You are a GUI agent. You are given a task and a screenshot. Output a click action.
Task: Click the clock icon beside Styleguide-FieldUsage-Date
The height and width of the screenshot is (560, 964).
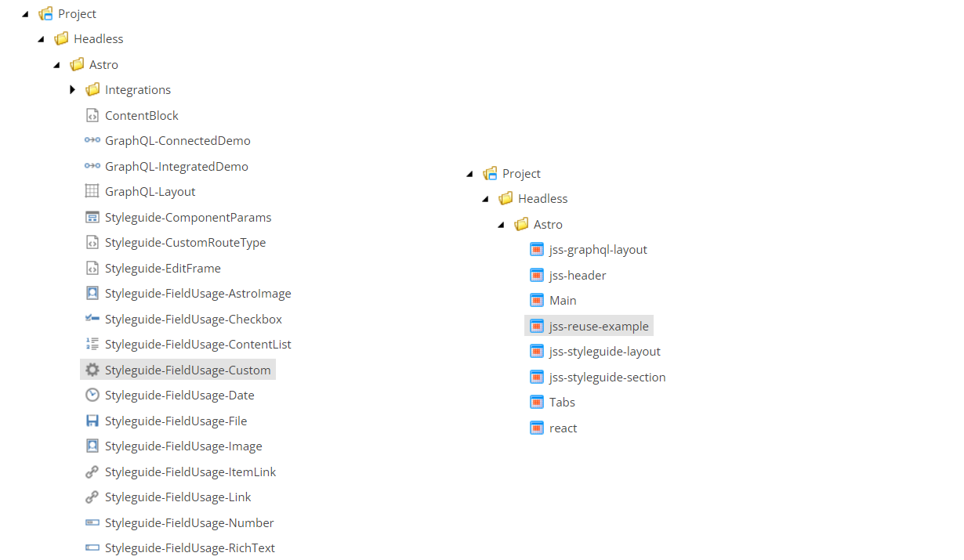click(92, 395)
